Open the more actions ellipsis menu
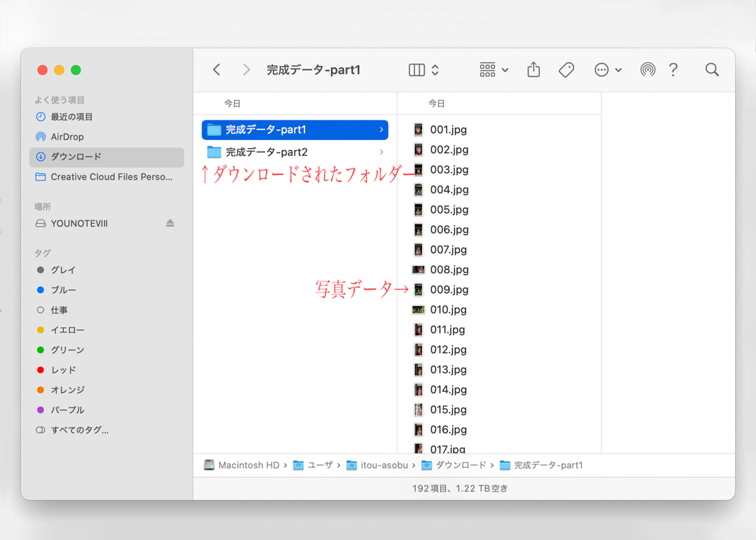 [607, 69]
